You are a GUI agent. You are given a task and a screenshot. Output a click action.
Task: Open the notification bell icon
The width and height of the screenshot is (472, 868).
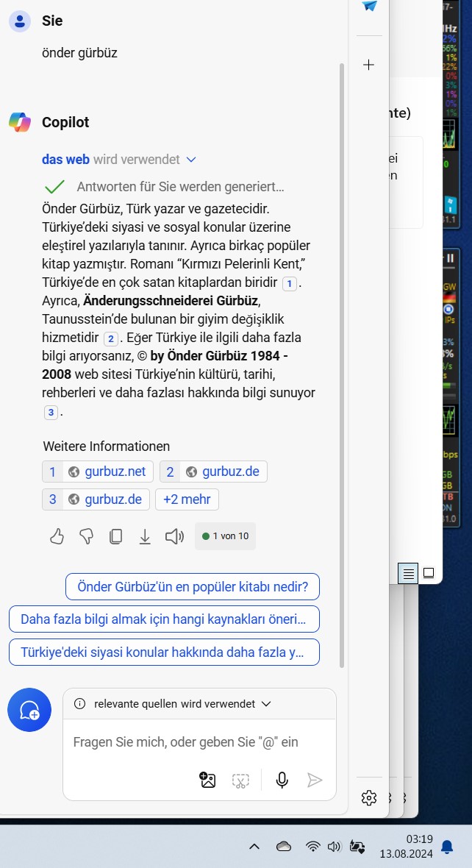[x=446, y=847]
